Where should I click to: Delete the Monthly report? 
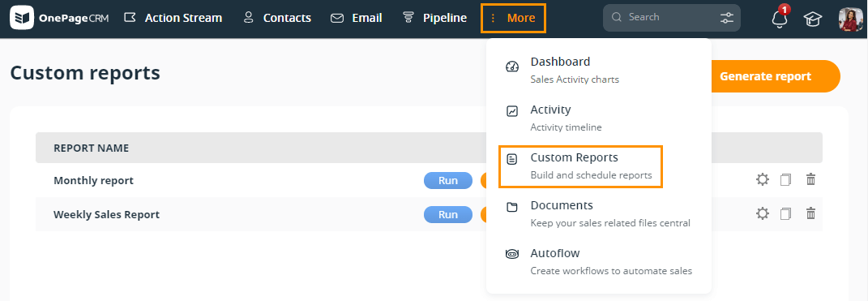click(810, 179)
